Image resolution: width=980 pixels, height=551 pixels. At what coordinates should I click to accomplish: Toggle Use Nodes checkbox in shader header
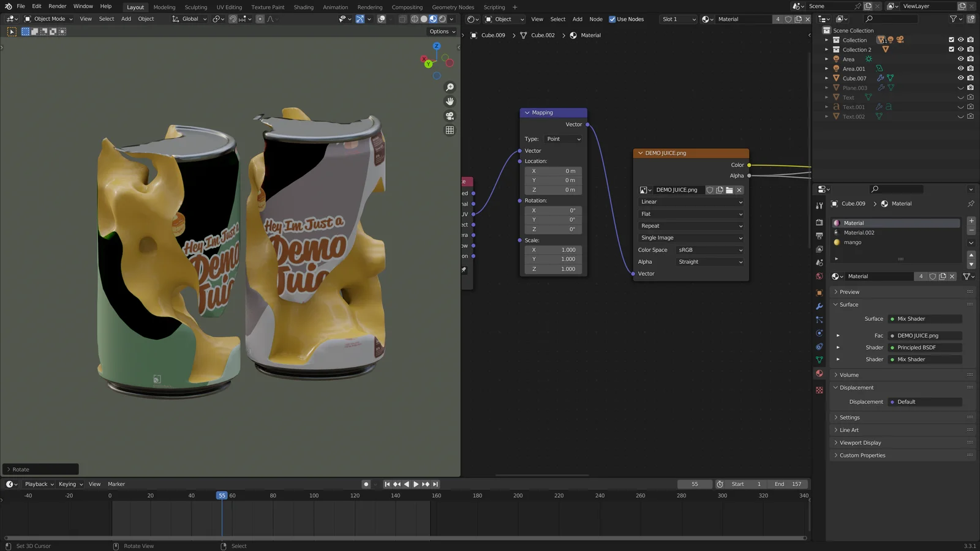point(612,19)
